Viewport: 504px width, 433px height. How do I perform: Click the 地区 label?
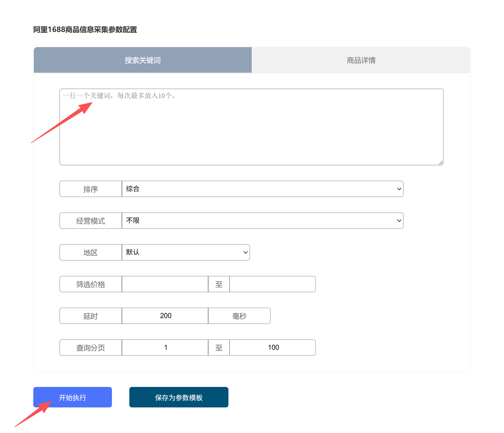[91, 252]
